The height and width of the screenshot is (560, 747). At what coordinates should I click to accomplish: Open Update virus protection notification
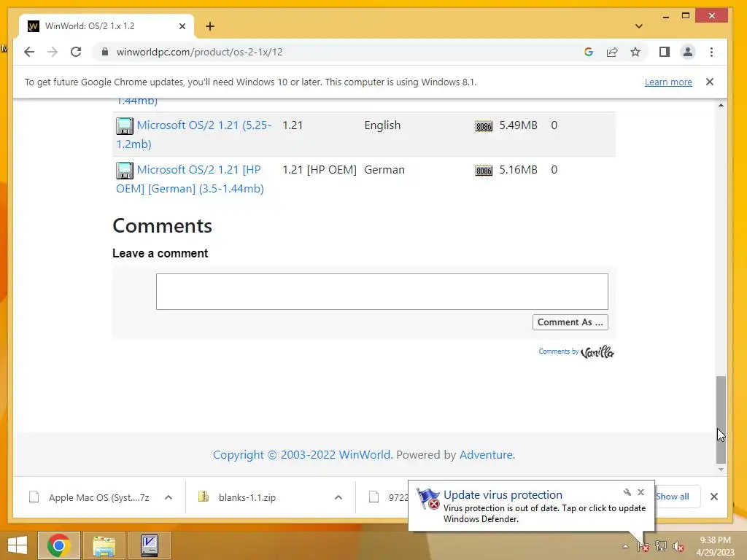coord(531,506)
